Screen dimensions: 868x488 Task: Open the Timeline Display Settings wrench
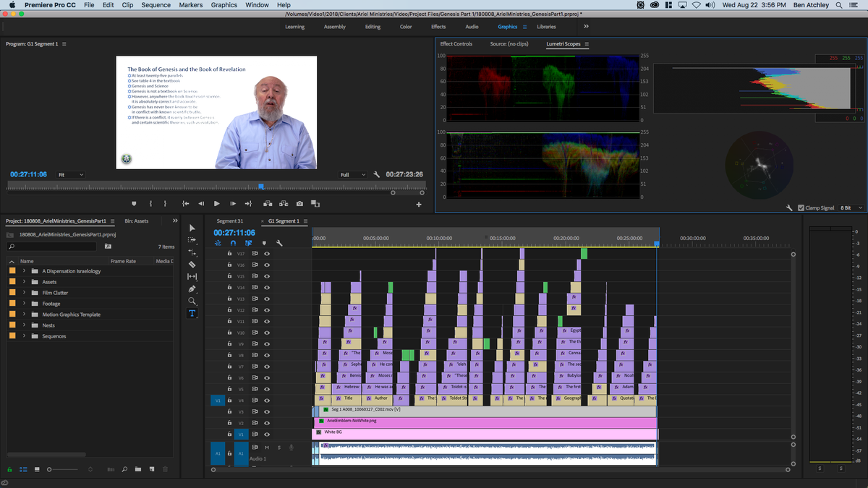280,244
